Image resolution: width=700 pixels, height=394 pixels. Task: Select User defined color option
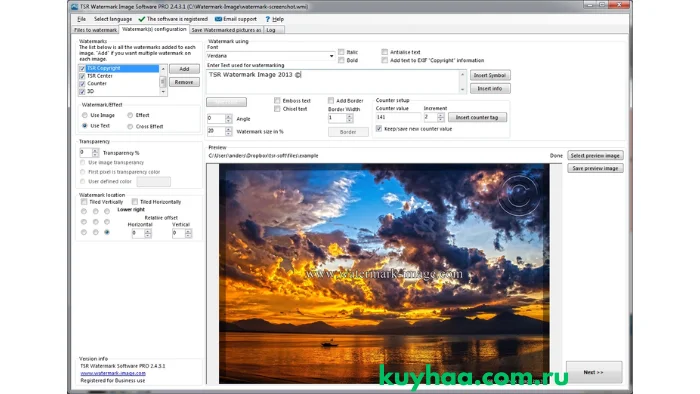pos(83,182)
